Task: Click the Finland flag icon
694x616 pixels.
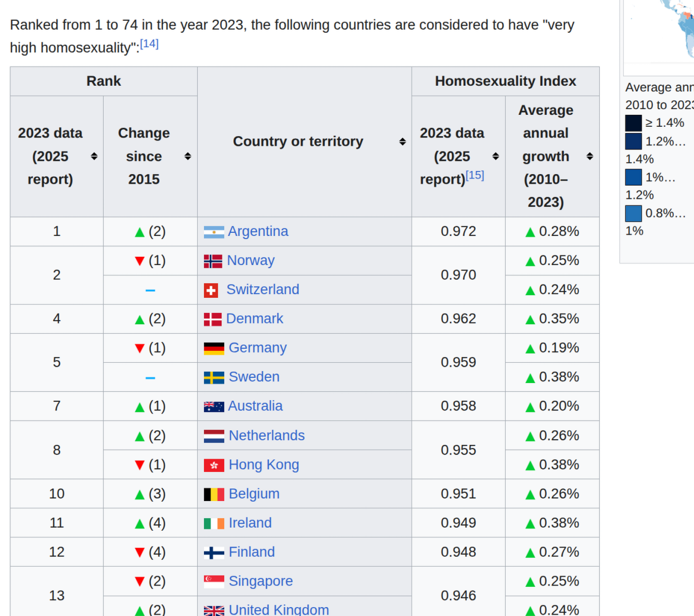Action: pos(214,553)
